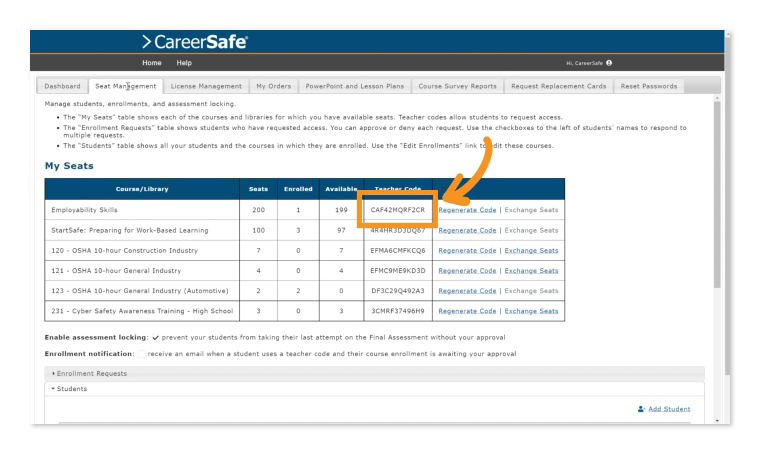Viewport: 760px width, 454px height.
Task: Exchange Seats for 121 - OSHA General Industry
Action: (x=531, y=271)
